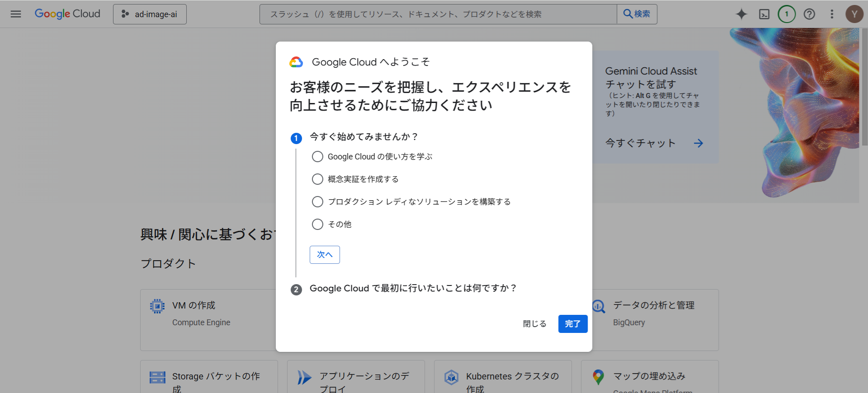
Task: Select 'その他' radio option
Action: pyautogui.click(x=318, y=225)
